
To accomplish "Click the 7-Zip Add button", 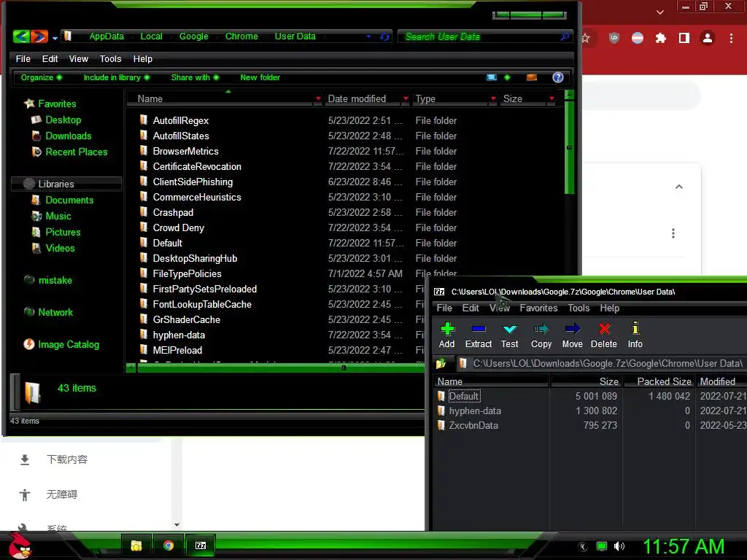I will [x=447, y=335].
